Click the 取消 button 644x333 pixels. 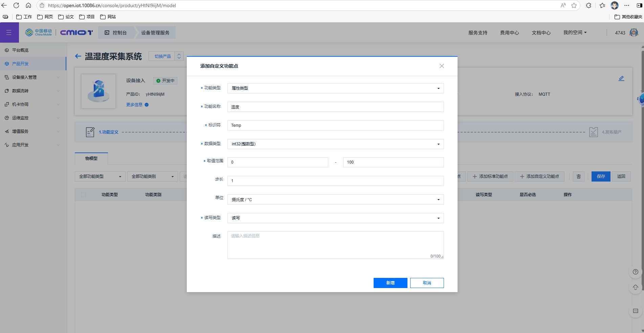tap(427, 283)
